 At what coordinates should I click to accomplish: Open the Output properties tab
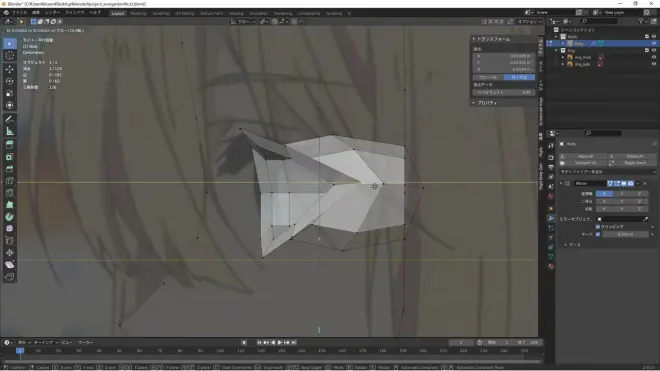tap(551, 167)
